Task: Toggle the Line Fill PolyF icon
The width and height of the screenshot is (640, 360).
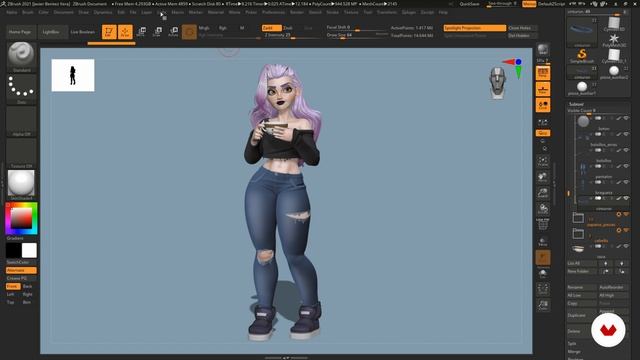Action: click(542, 224)
